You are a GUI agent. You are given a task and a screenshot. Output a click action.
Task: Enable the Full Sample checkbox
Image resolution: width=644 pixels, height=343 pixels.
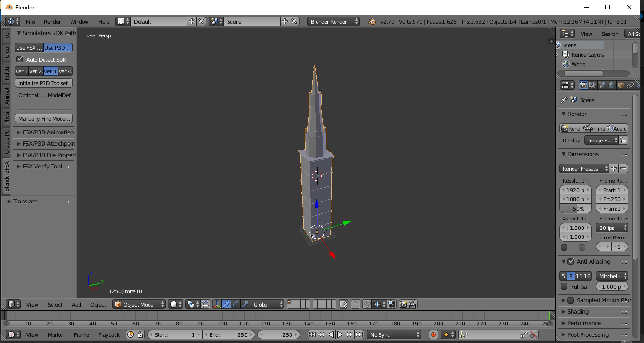[564, 286]
